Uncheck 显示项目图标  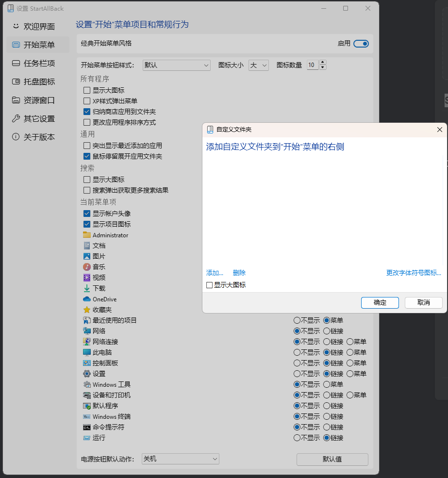87,224
